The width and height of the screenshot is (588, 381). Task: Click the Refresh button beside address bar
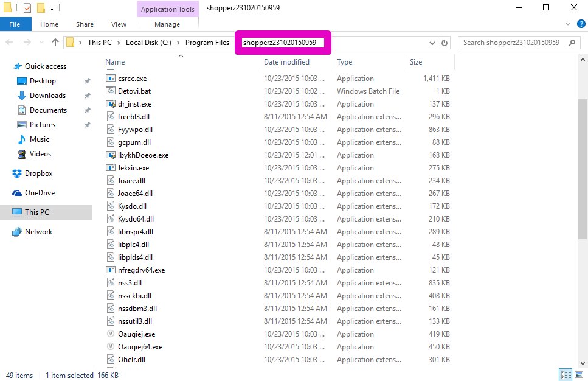click(444, 43)
